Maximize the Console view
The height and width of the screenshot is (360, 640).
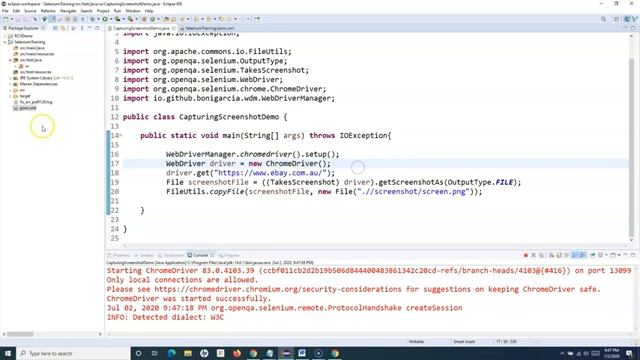(x=633, y=255)
